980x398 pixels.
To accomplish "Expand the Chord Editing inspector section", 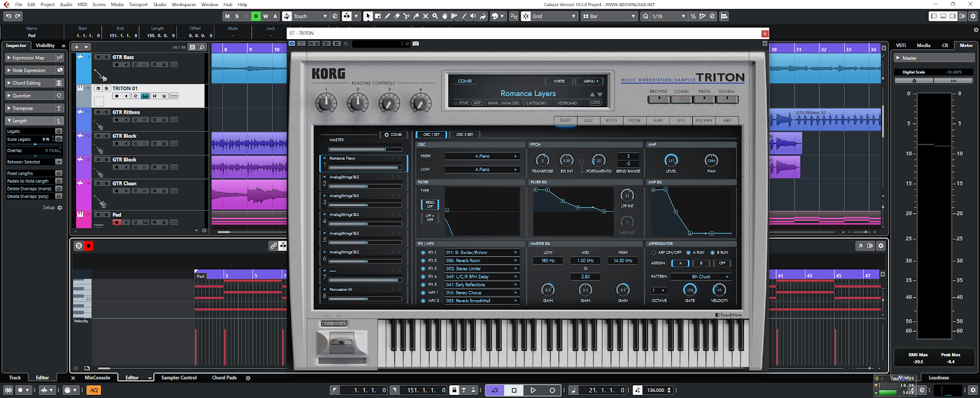I will (35, 83).
